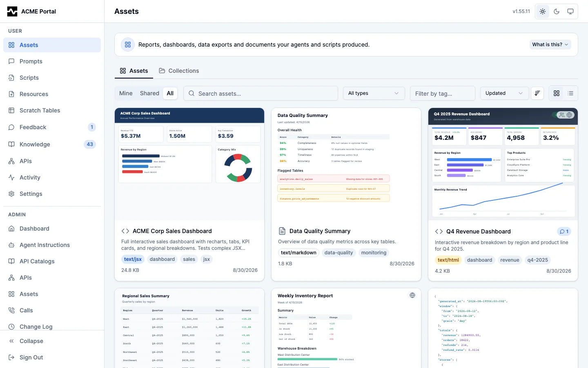
Task: Open Q4 Revenue Dashboard comment count badge
Action: pyautogui.click(x=564, y=231)
